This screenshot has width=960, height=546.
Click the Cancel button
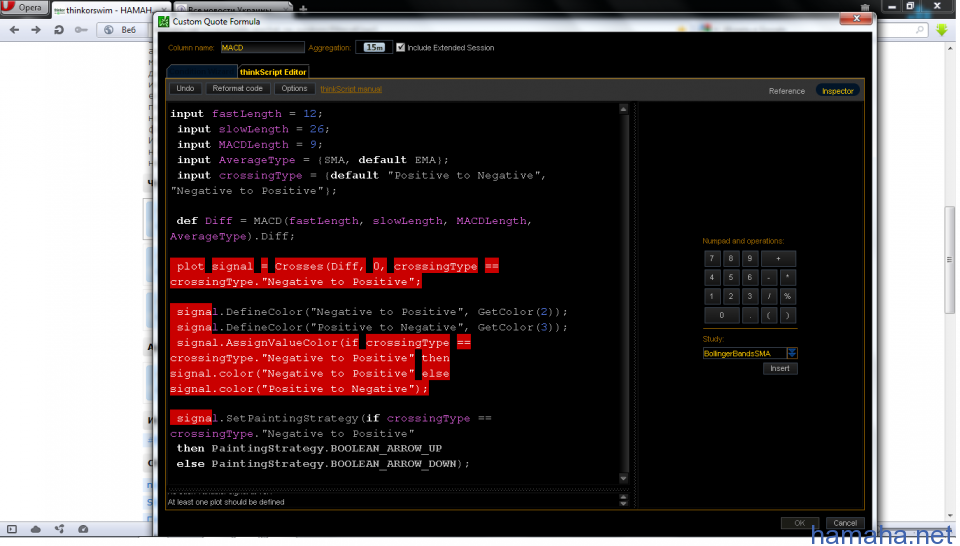tap(844, 523)
